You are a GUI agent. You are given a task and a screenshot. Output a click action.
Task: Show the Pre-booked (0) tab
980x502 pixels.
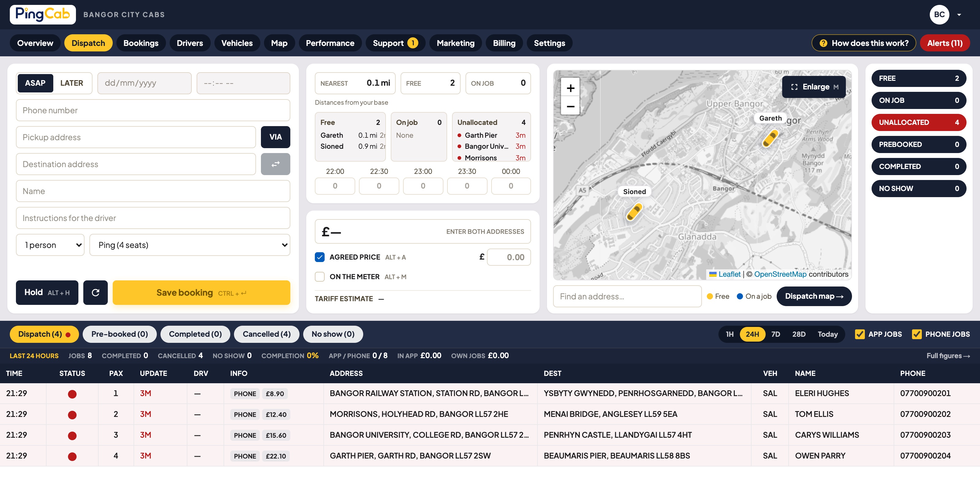pyautogui.click(x=119, y=334)
